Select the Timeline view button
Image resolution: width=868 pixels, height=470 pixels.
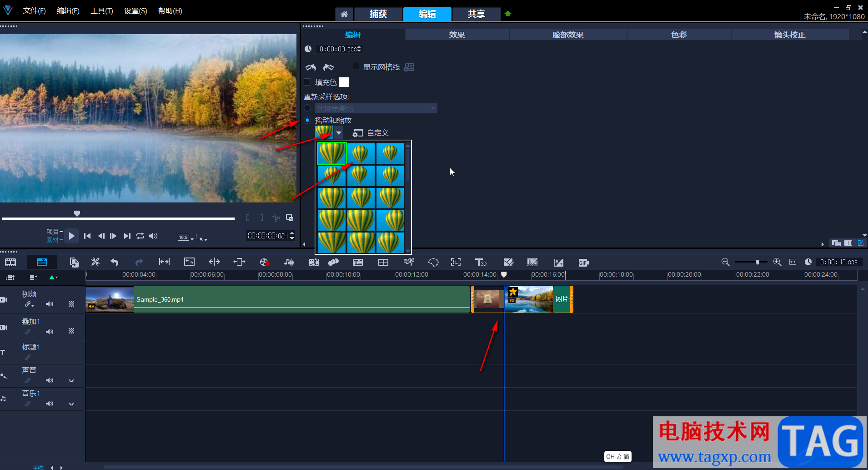click(42, 262)
